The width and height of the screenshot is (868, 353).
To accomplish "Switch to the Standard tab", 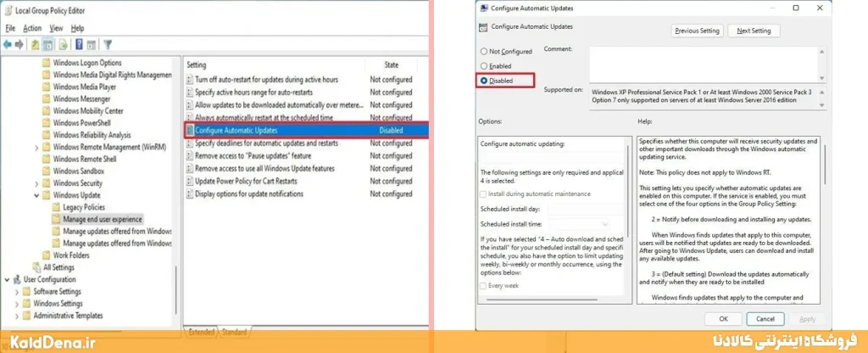I will point(234,332).
